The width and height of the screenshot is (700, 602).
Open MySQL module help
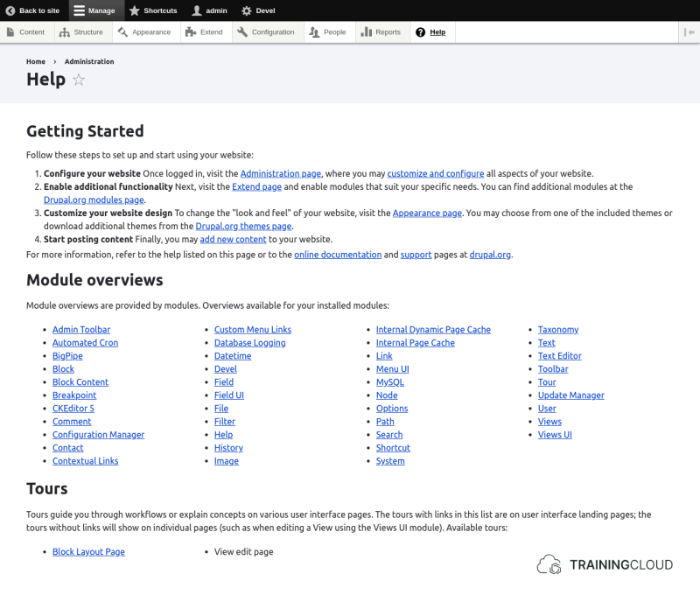tap(389, 382)
